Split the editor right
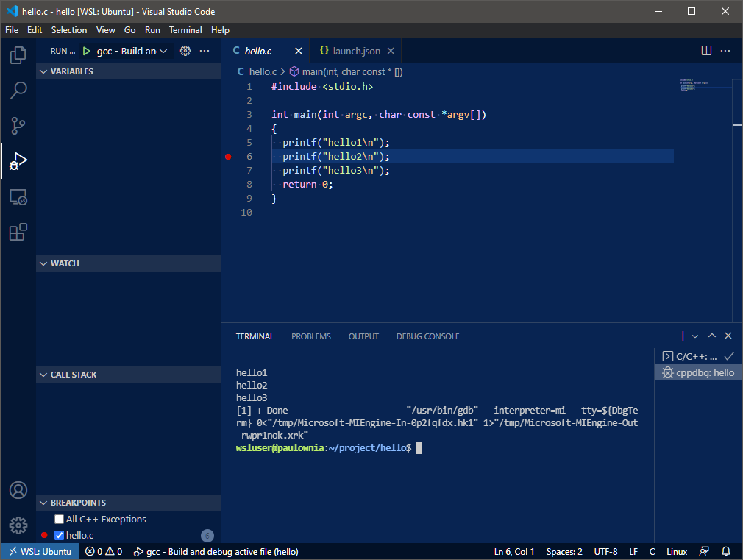 (706, 51)
